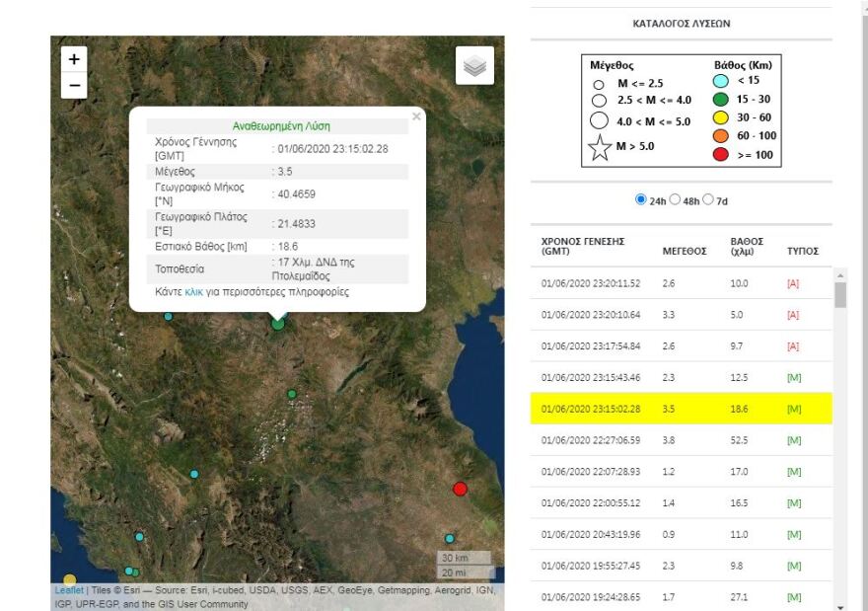Screen dimensions: 868x611
Task: Select the 24h time range radio
Action: (x=642, y=199)
